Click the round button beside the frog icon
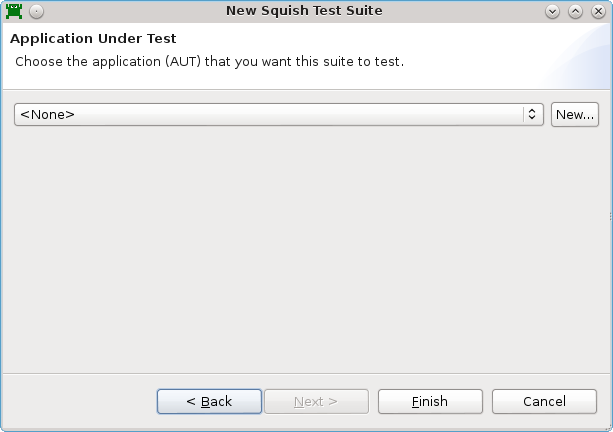The height and width of the screenshot is (432, 613). click(37, 12)
